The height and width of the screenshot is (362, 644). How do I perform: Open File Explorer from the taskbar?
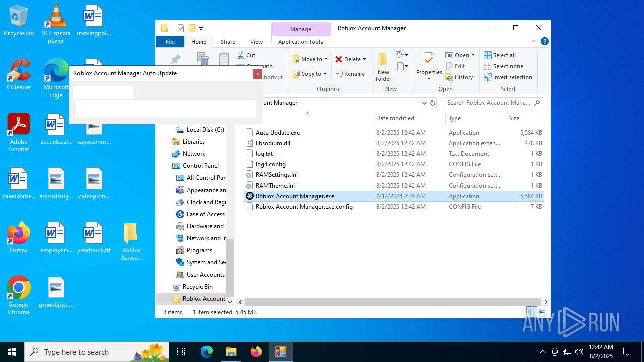231,352
